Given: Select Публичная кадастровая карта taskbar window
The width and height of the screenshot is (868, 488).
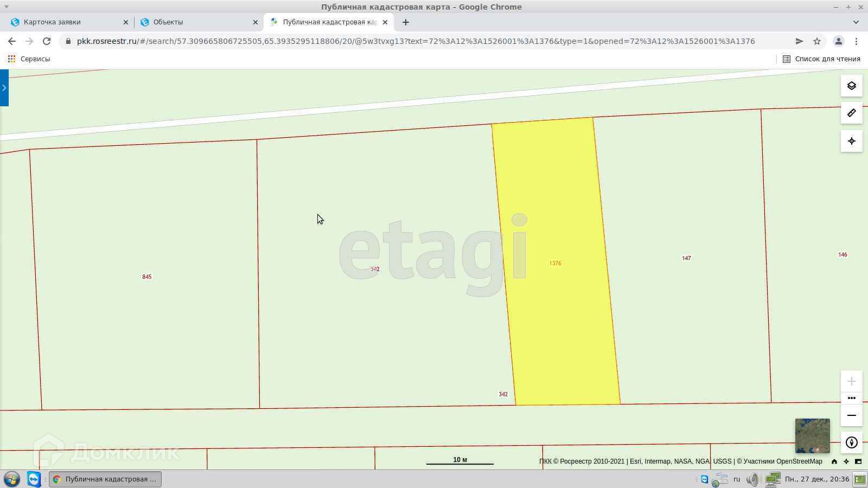Looking at the screenshot, I should tap(105, 479).
